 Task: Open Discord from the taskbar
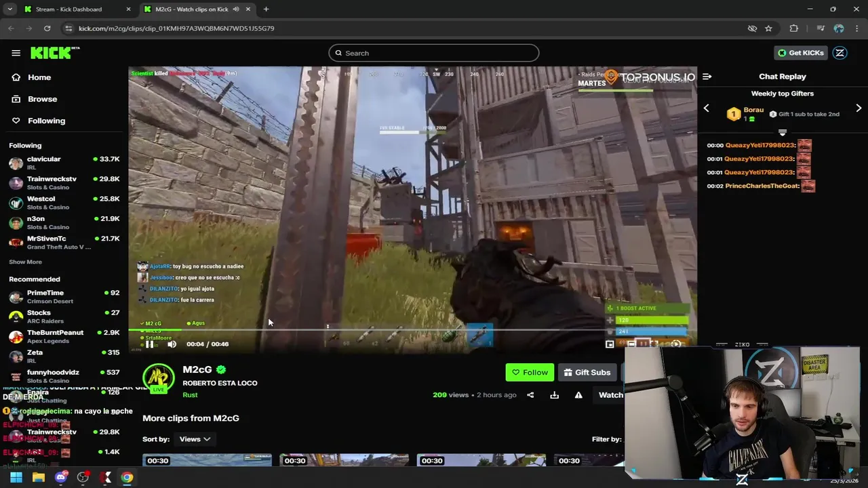pyautogui.click(x=61, y=477)
